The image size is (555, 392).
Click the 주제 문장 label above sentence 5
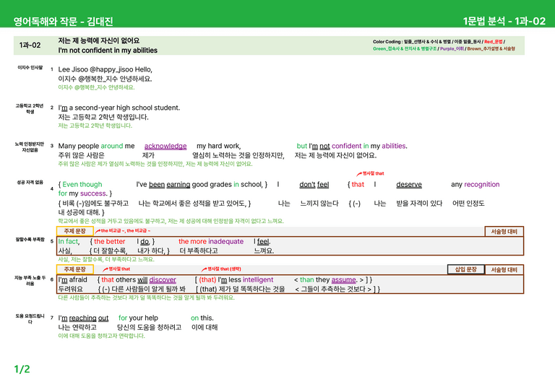click(74, 231)
